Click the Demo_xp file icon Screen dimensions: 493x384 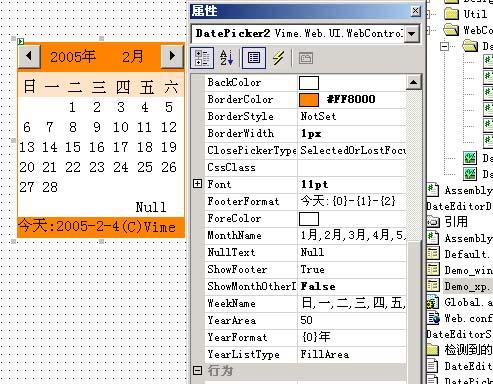[433, 286]
